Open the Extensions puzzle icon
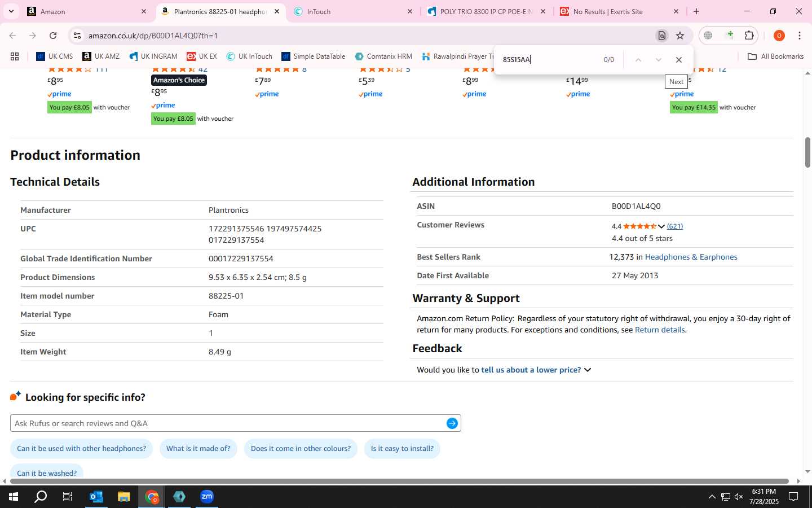Image resolution: width=812 pixels, height=508 pixels. pyautogui.click(x=749, y=36)
